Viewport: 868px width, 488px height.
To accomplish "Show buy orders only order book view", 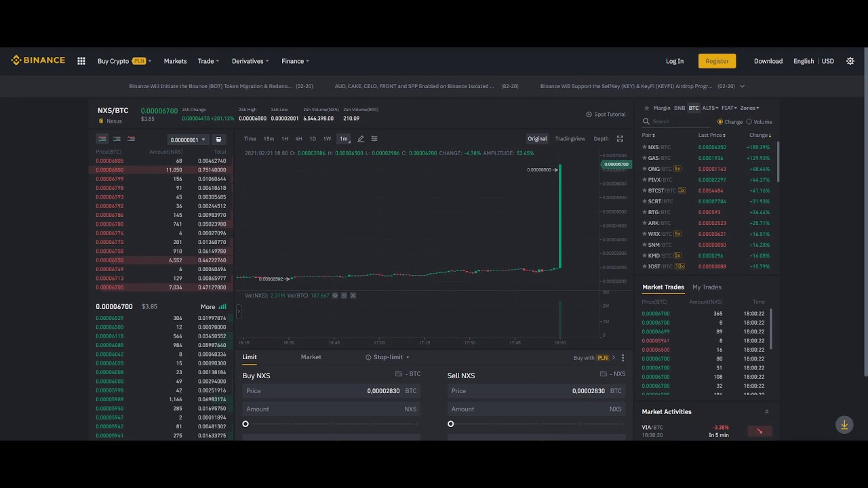I will pos(117,139).
